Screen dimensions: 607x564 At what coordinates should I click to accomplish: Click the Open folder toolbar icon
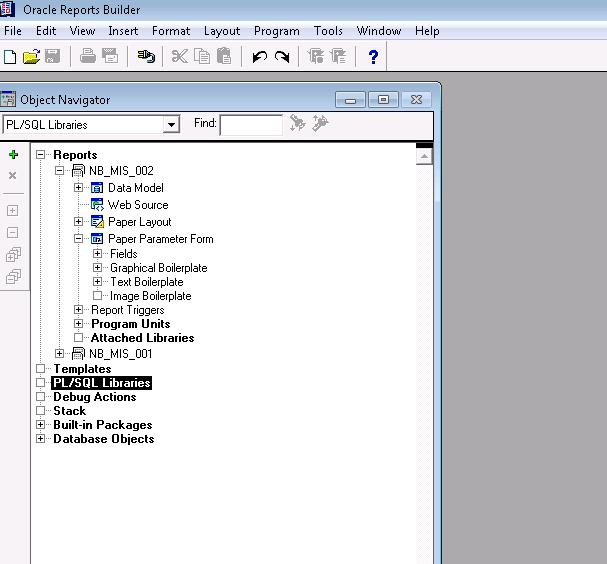[x=31, y=57]
